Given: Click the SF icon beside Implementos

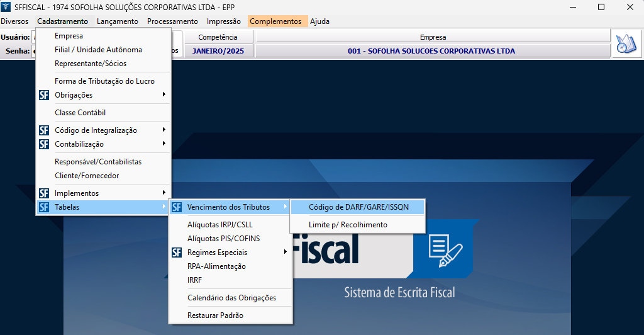Looking at the screenshot, I should tap(43, 193).
